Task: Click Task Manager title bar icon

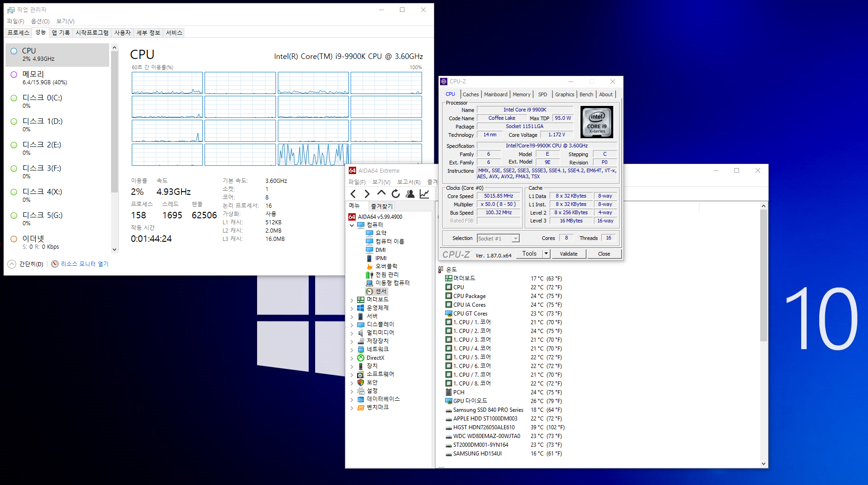Action: 11,10
